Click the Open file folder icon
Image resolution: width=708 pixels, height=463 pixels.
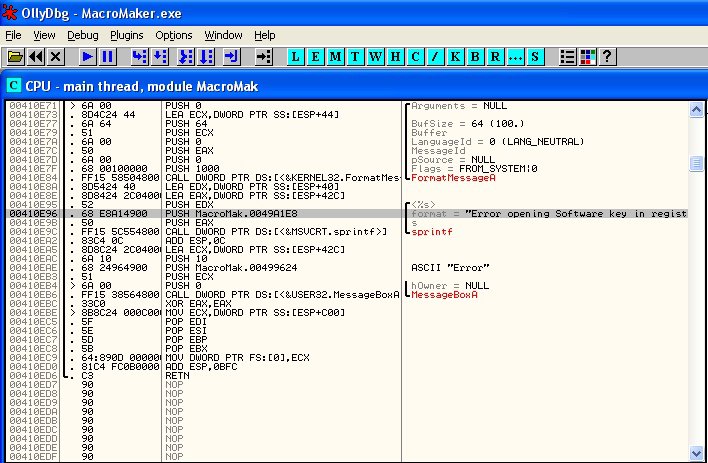coord(15,57)
